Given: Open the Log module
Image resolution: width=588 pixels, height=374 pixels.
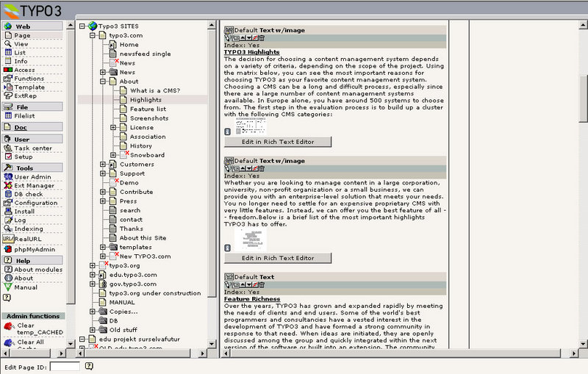Looking at the screenshot, I should point(20,220).
